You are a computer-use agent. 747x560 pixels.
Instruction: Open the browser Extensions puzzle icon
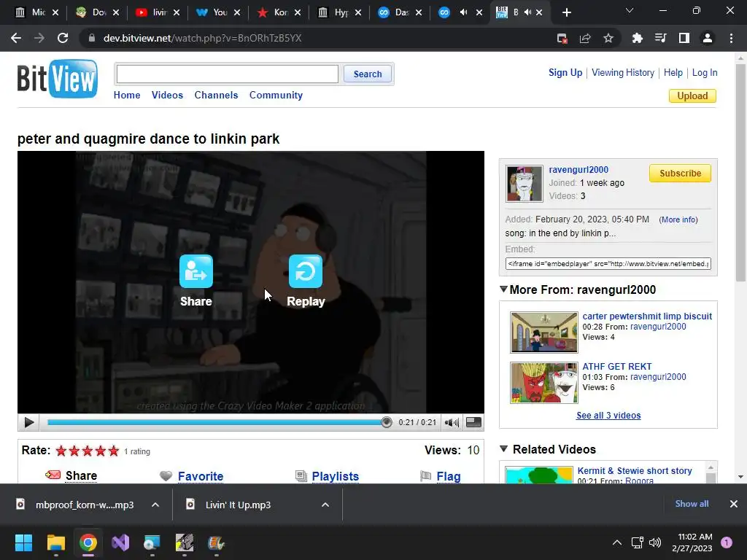(x=637, y=38)
